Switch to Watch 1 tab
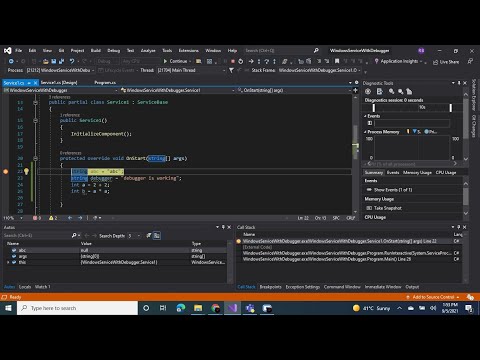 pyautogui.click(x=42, y=287)
